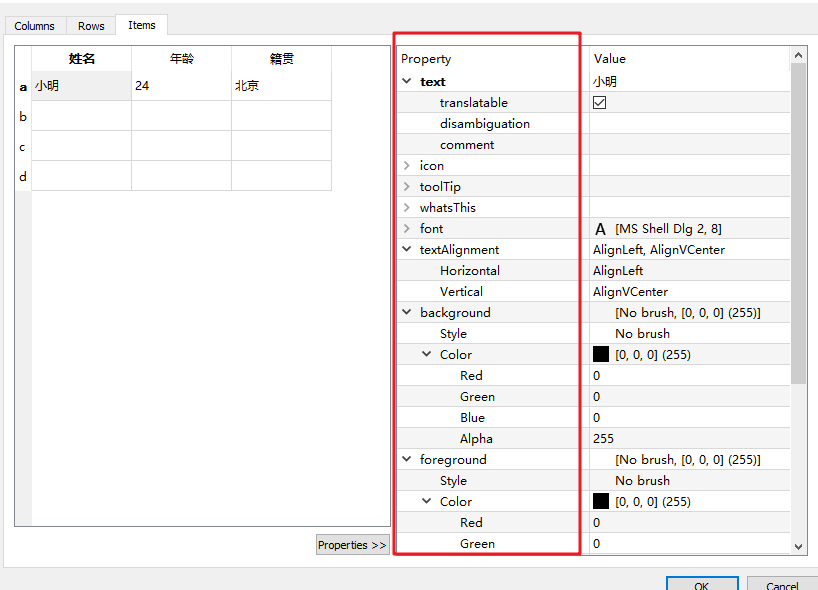Screen dimensions: 818x590
Task: Click the foreground Color swatch icon
Action: click(601, 501)
